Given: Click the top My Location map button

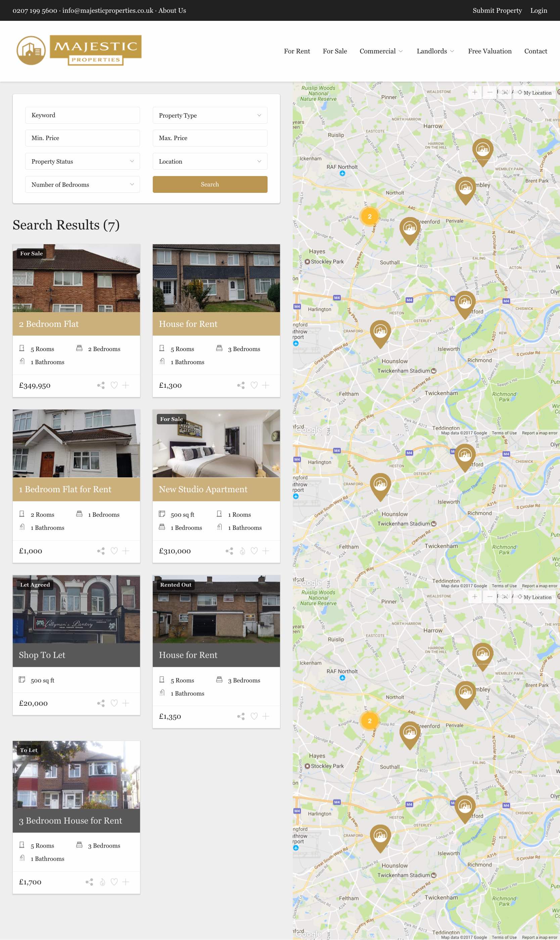Looking at the screenshot, I should 534,92.
